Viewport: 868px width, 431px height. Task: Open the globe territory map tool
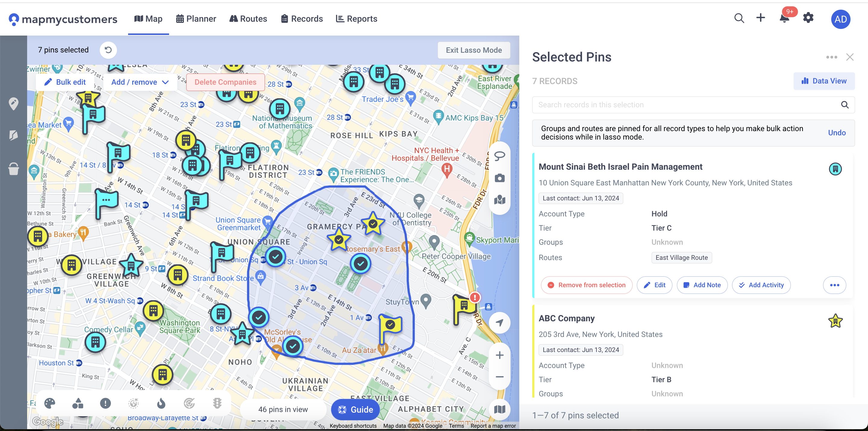(134, 403)
